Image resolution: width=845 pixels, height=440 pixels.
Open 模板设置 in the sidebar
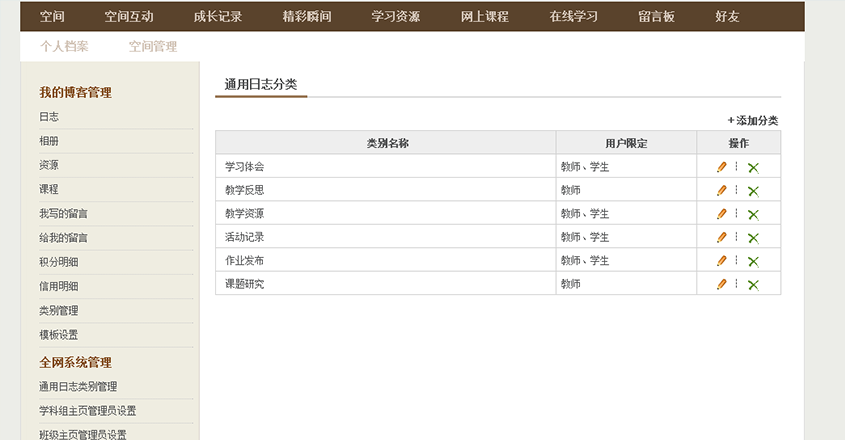pyautogui.click(x=59, y=335)
